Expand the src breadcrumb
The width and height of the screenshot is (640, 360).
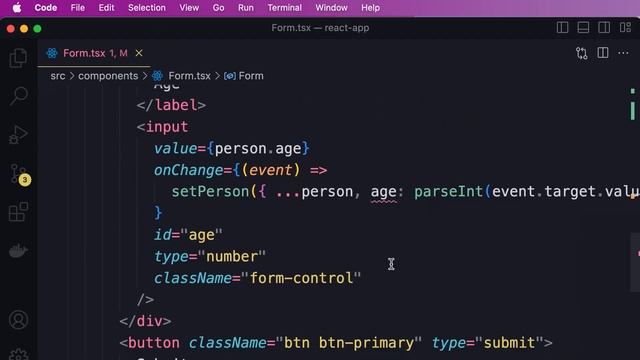coord(58,76)
